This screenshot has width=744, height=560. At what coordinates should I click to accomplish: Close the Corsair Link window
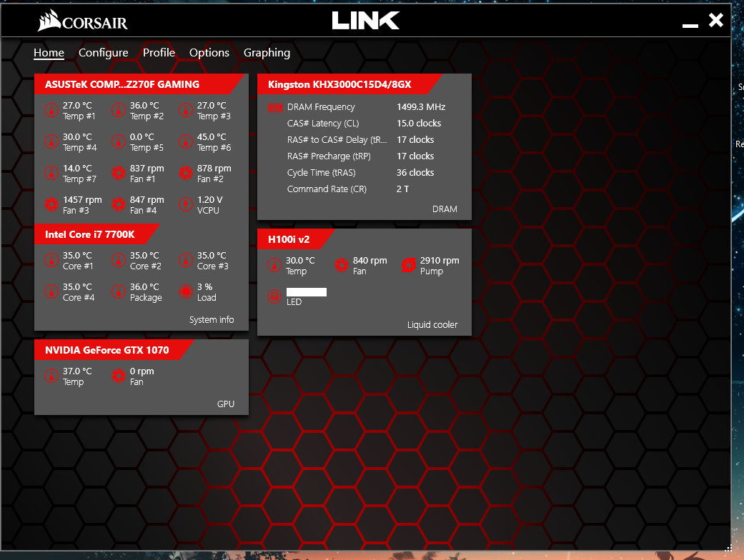716,21
